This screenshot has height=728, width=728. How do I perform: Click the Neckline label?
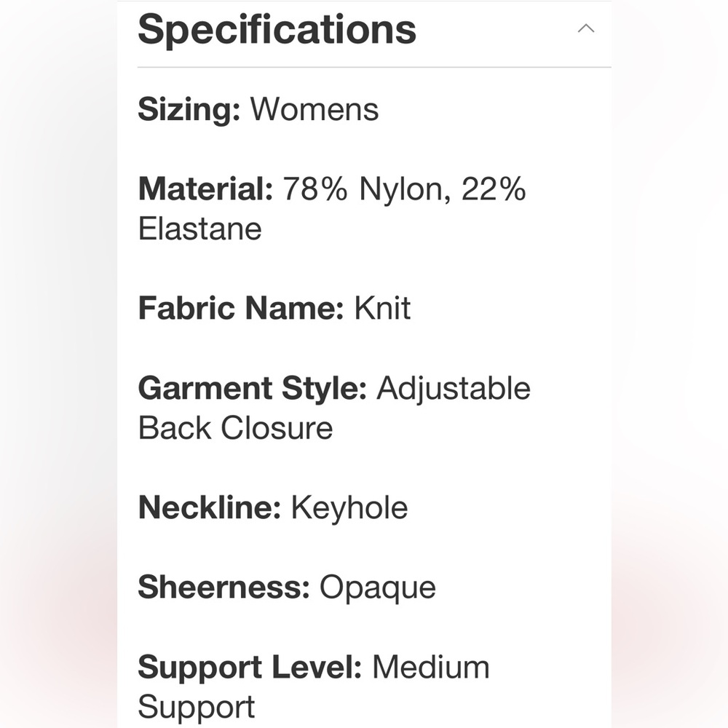[209, 507]
